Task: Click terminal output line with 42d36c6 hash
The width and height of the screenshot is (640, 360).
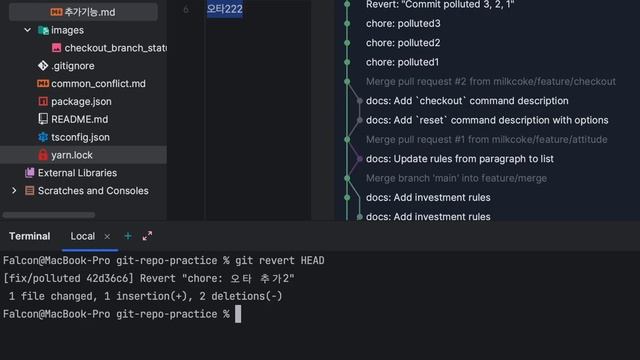Action: coord(149,278)
